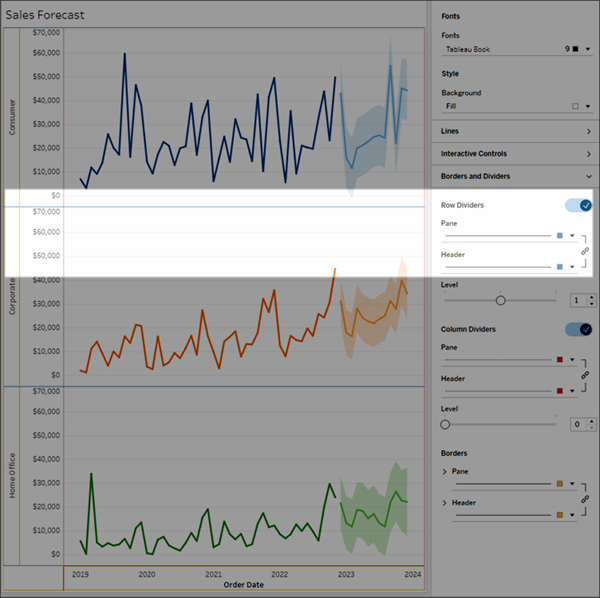Click the black font color swatch
The height and width of the screenshot is (598, 600).
click(x=576, y=49)
